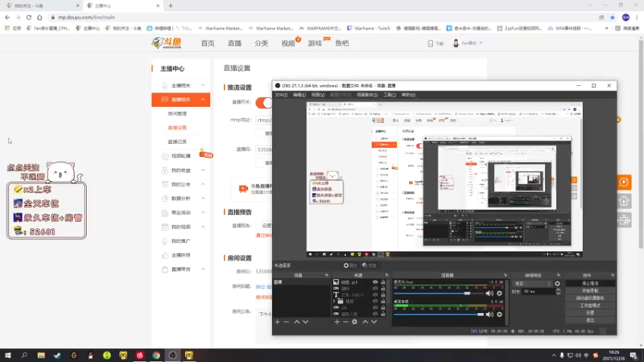Viewport: 644px width, 362px height.
Task: Click the 滤镜 filters button above the Sources panel
Action: click(x=369, y=265)
